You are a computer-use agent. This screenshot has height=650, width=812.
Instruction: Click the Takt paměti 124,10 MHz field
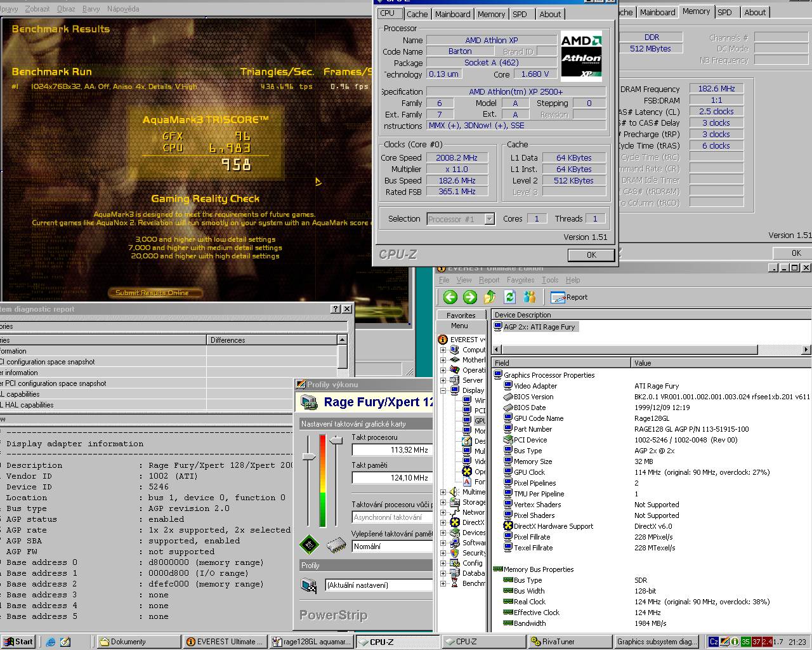click(x=392, y=478)
